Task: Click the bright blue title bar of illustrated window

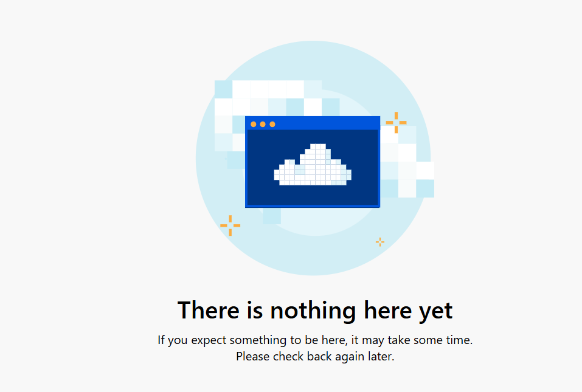Action: pyautogui.click(x=313, y=123)
